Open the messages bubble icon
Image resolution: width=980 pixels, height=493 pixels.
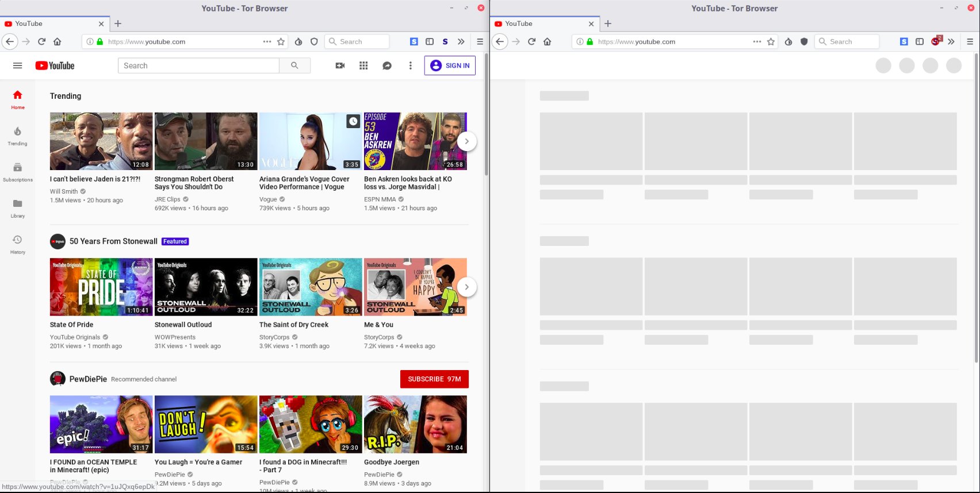click(387, 66)
